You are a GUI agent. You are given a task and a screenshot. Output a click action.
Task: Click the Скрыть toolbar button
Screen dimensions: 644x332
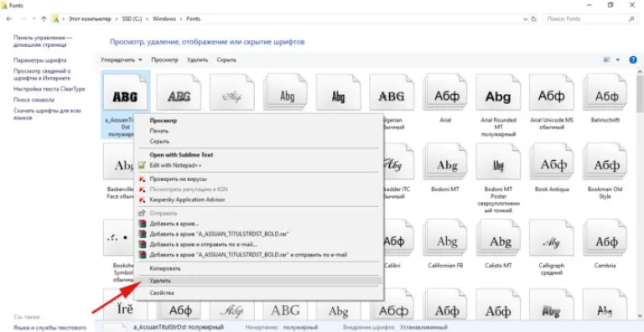point(226,60)
